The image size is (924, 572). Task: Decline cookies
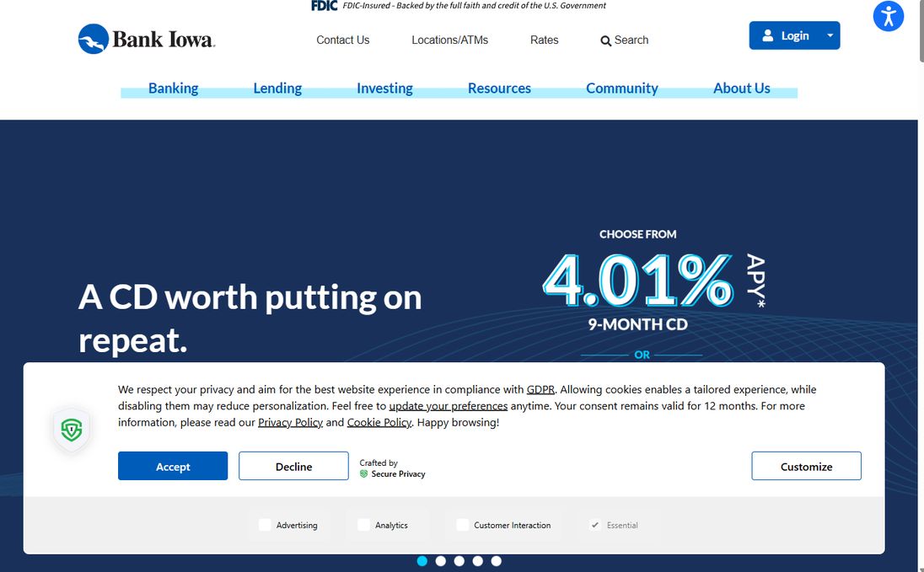click(x=293, y=466)
